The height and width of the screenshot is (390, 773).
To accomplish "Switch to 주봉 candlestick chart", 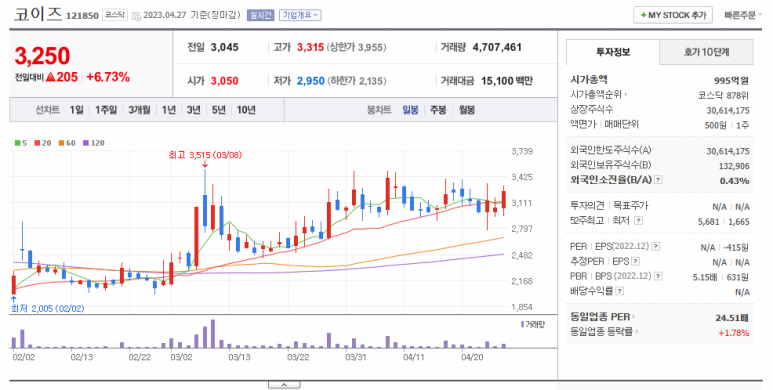I will click(x=438, y=110).
